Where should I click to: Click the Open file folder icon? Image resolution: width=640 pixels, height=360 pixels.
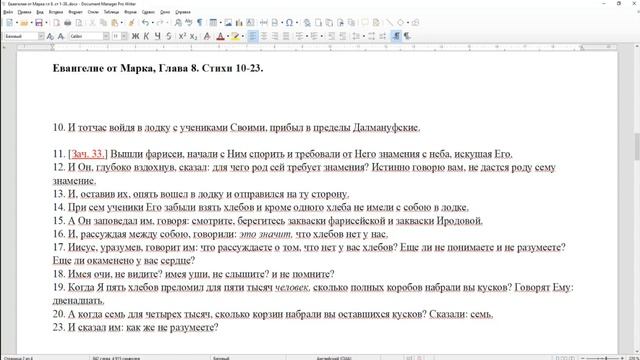point(24,23)
